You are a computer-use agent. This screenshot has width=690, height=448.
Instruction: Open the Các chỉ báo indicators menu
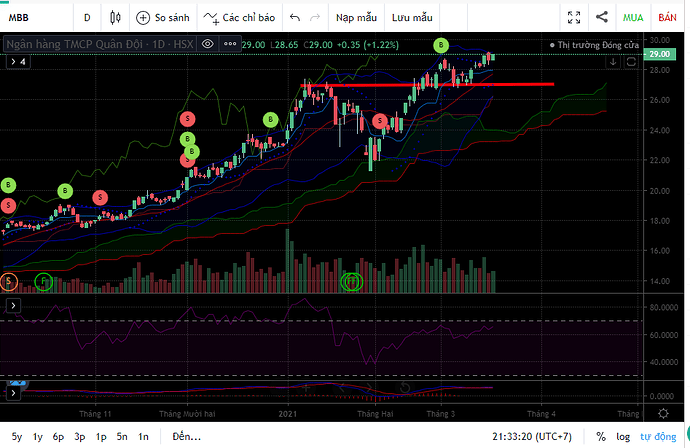tap(239, 18)
